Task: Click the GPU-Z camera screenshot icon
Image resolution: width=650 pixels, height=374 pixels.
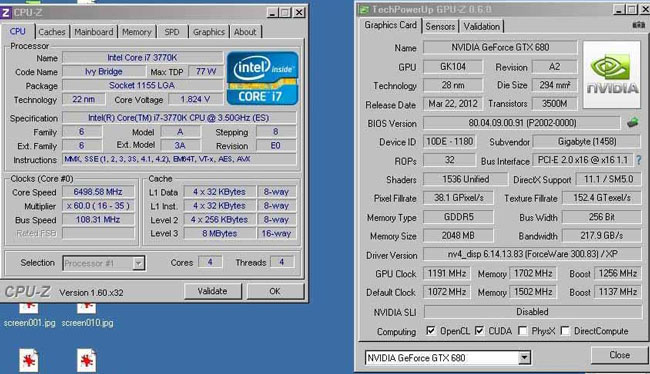Action: (638, 25)
